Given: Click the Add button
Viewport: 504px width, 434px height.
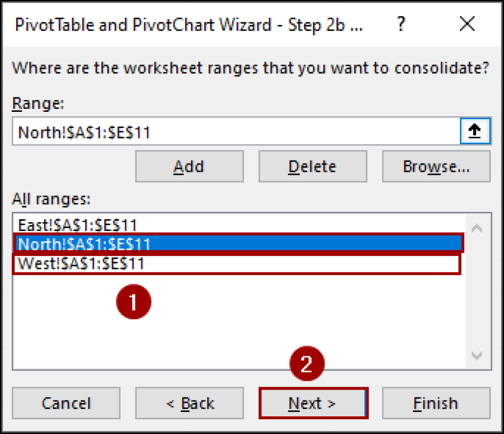Looking at the screenshot, I should [189, 166].
